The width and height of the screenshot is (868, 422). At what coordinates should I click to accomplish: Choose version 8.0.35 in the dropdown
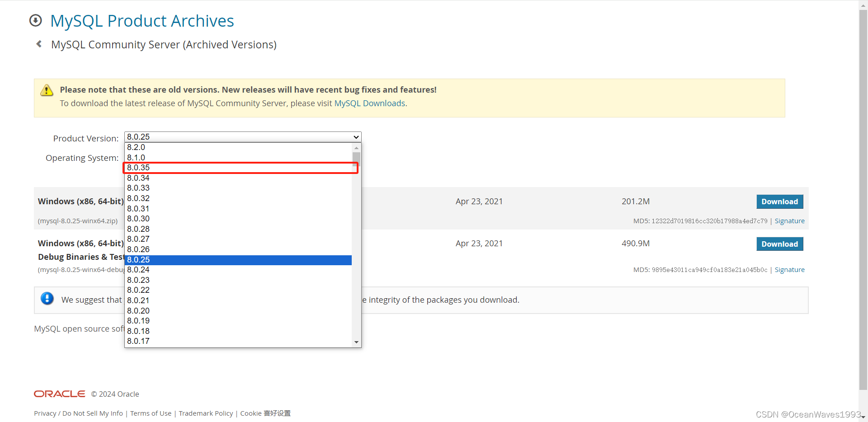238,168
